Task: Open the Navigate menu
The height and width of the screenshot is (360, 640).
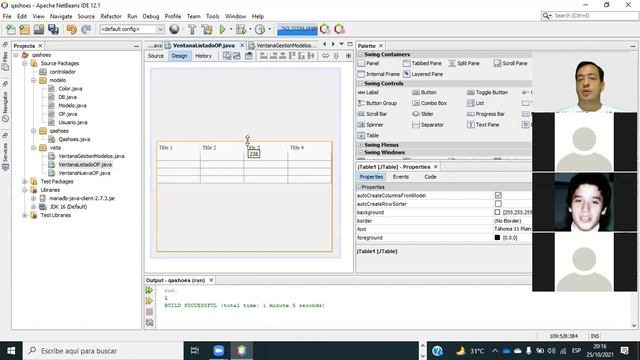Action: click(61, 16)
